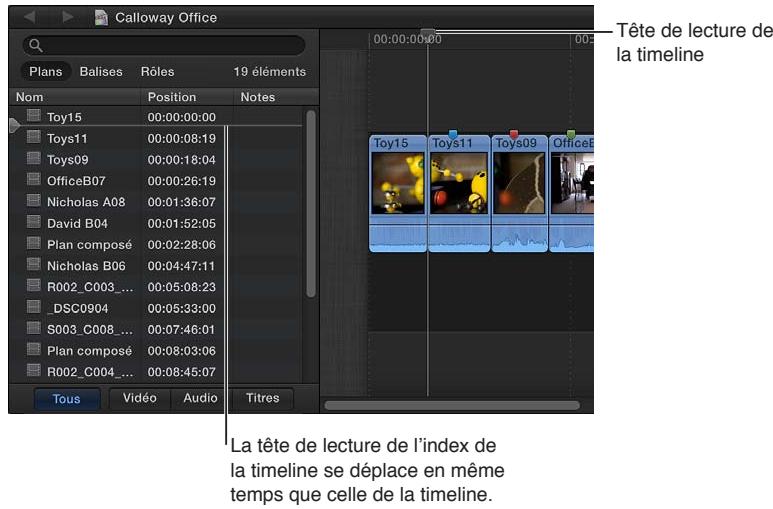773x509 pixels.
Task: Click the audio waveform of the Toys09 clip
Action: 520,238
